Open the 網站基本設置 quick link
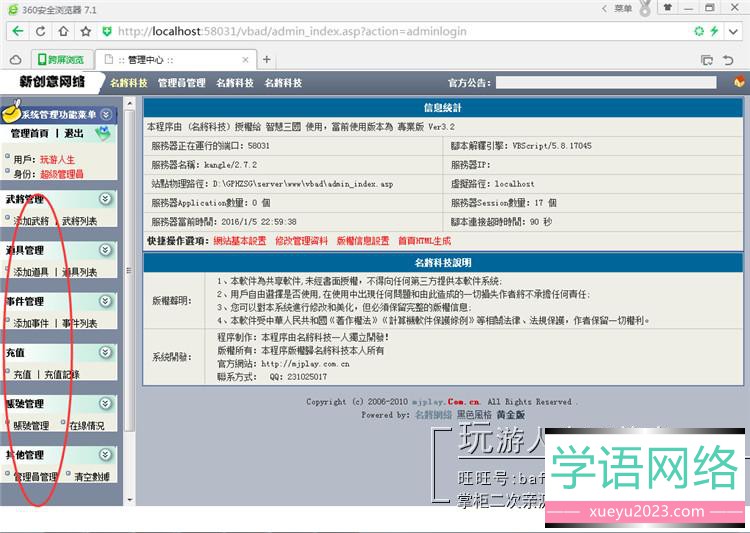This screenshot has height=533, width=750. (x=240, y=241)
